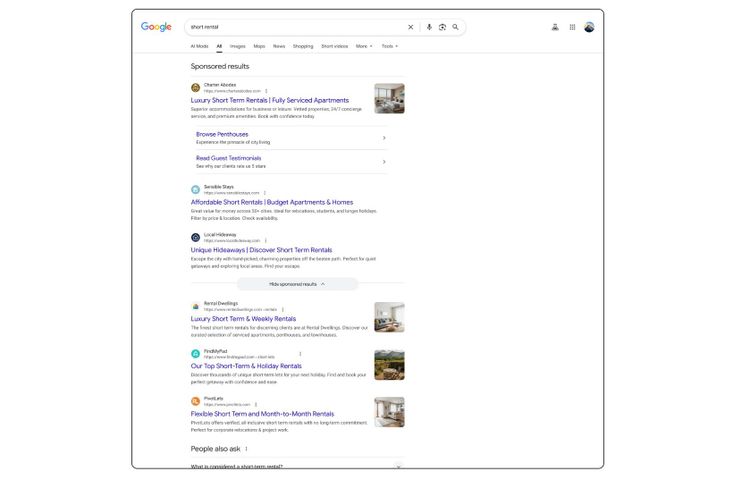
Task: Go to the Google logo homepage
Action: [x=156, y=27]
